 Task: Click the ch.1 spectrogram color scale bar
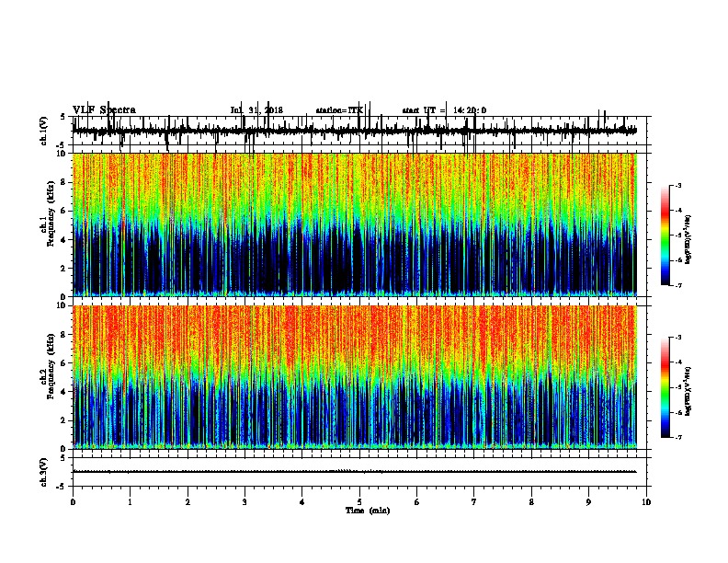(665, 236)
